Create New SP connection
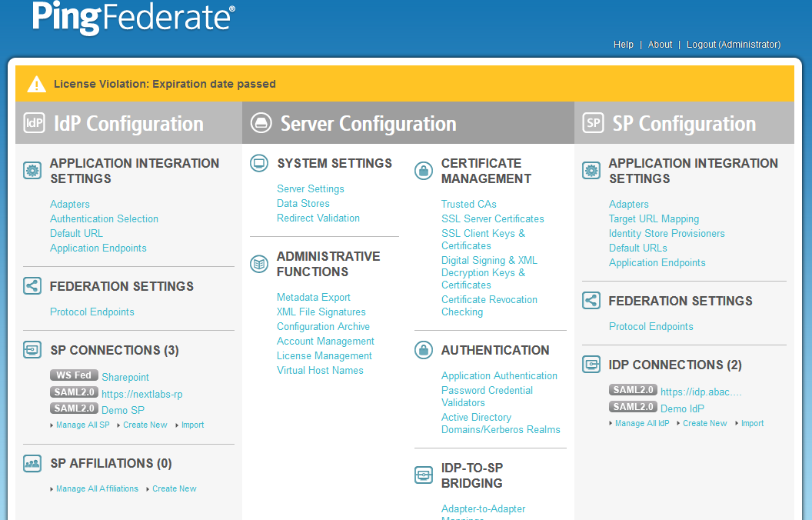This screenshot has height=520, width=812. pyautogui.click(x=145, y=425)
